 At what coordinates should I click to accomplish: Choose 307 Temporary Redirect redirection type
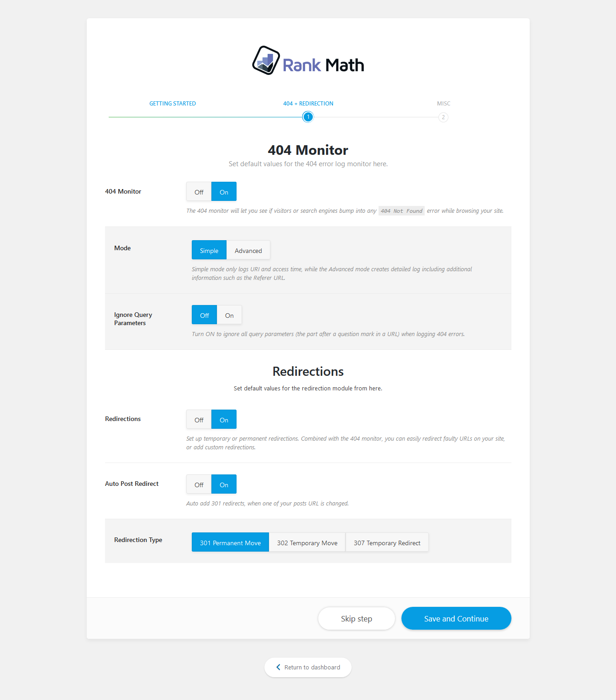[x=387, y=542]
